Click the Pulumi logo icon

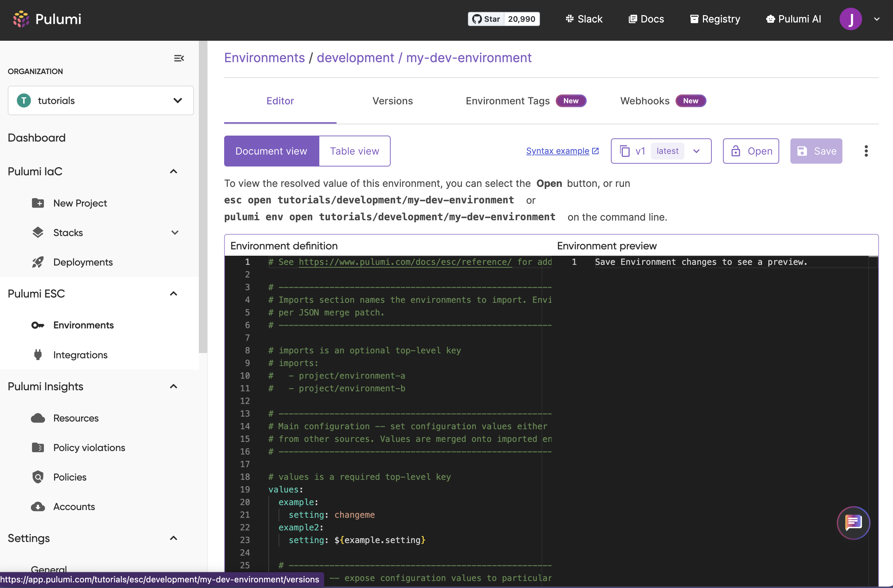[21, 19]
